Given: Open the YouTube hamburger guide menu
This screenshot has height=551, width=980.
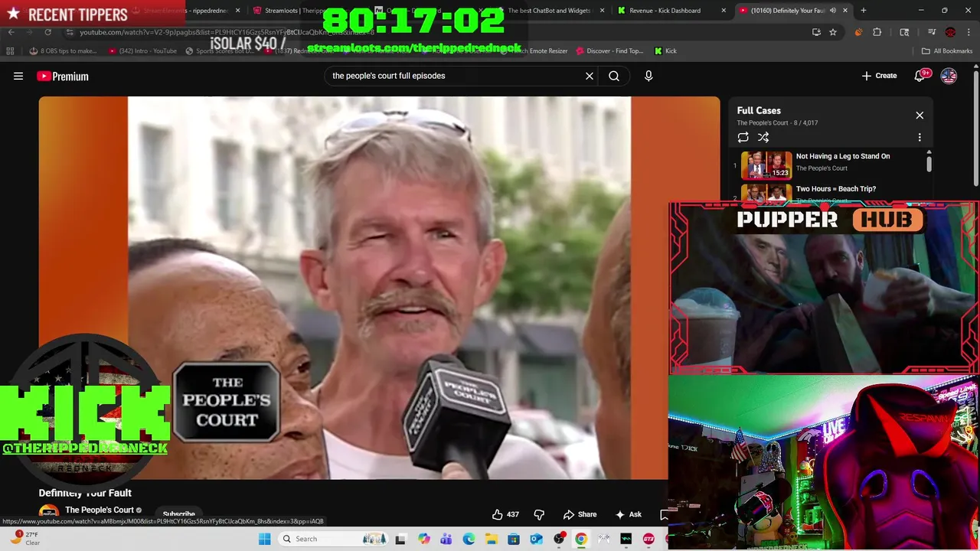Looking at the screenshot, I should (x=18, y=76).
